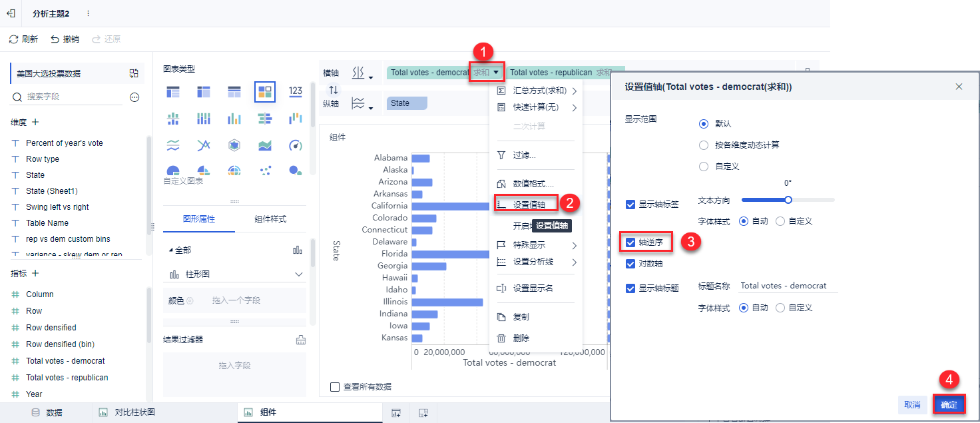The height and width of the screenshot is (423, 980).
Task: Enable 查看所有数据 checkbox
Action: tap(335, 387)
